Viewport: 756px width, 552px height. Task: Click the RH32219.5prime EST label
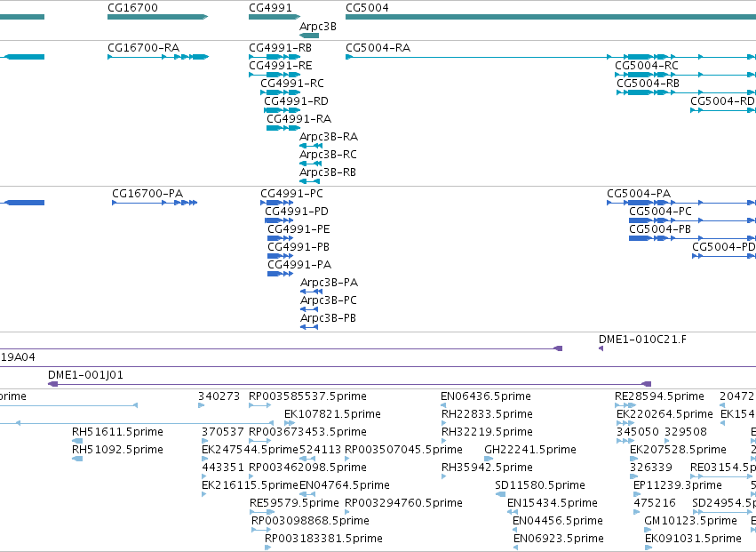(x=487, y=432)
